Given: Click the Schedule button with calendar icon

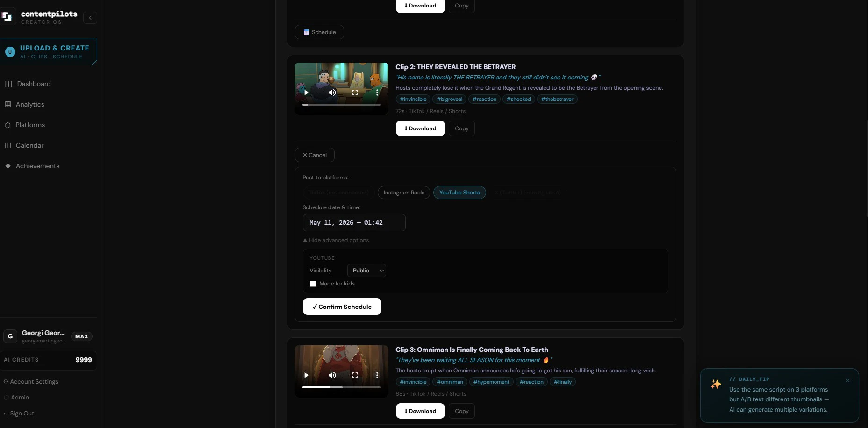Looking at the screenshot, I should [319, 32].
